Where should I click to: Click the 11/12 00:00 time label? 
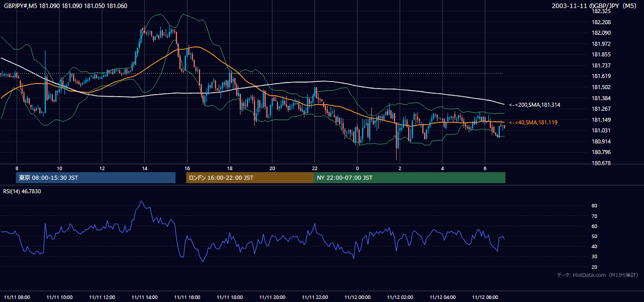[357, 297]
